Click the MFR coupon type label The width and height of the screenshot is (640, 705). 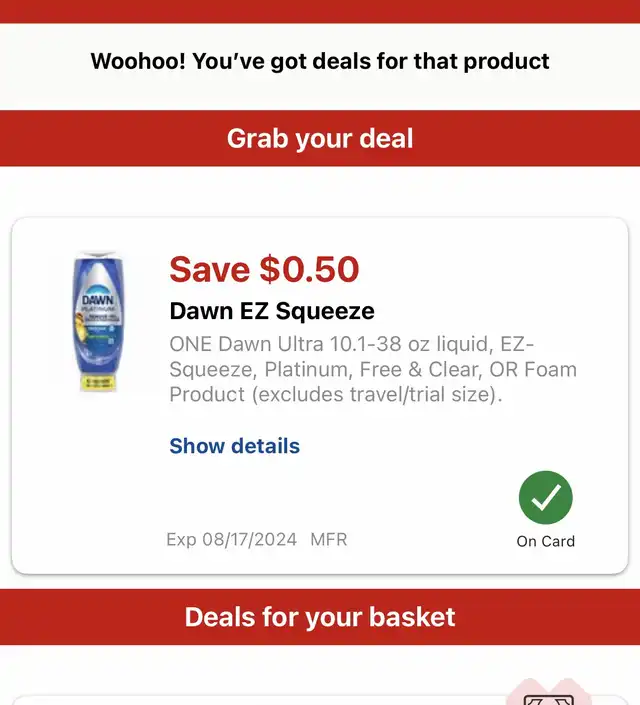tap(328, 539)
